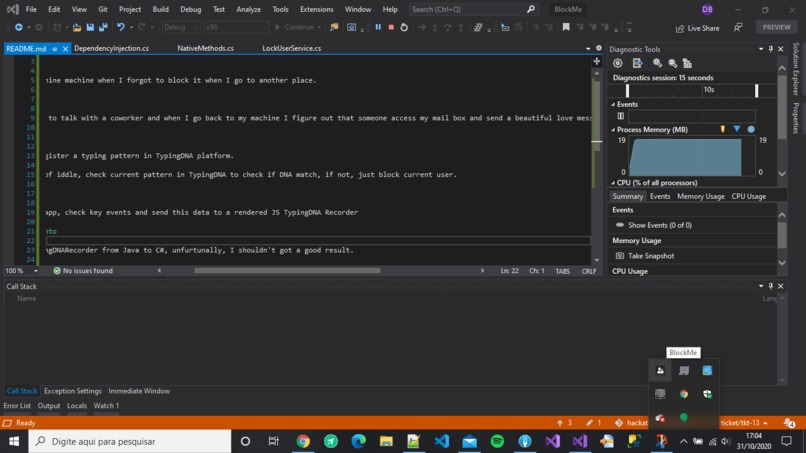Open Visual Studio Code from taskbar
806x453 pixels.
[x=442, y=441]
